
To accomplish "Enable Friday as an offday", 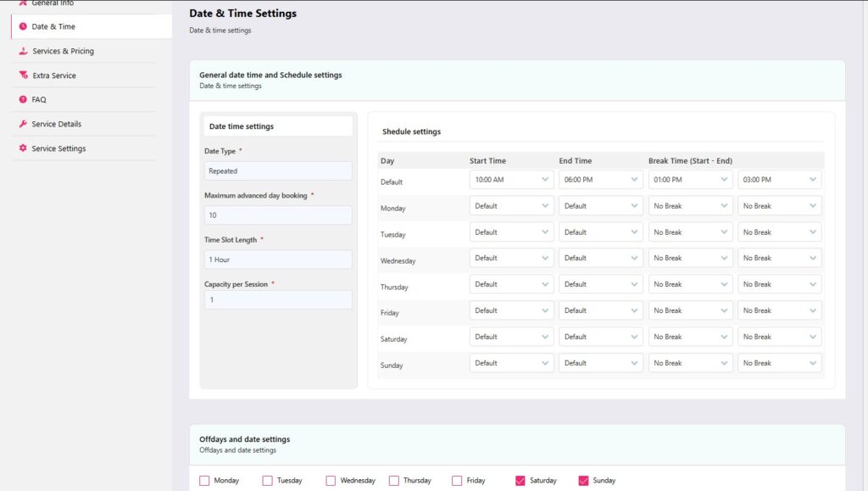I will (x=455, y=480).
